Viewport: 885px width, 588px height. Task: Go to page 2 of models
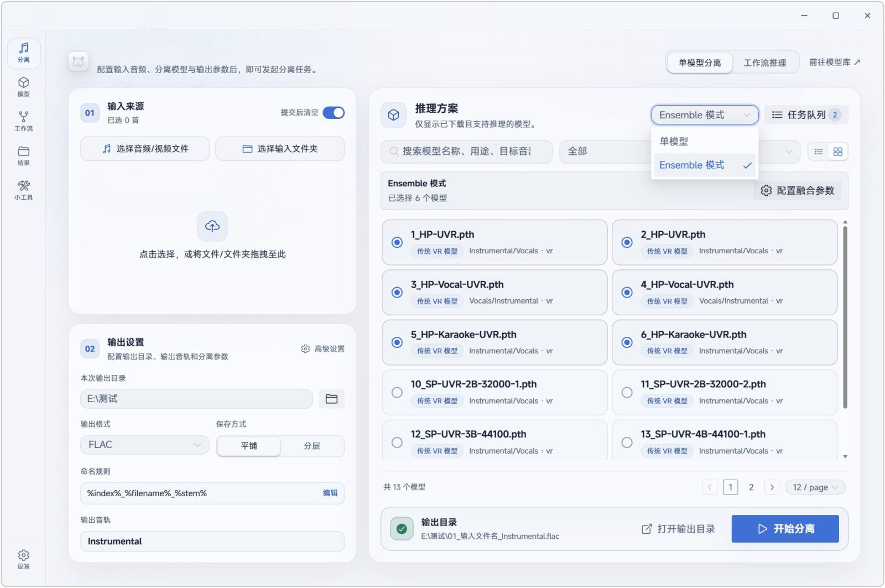coord(751,487)
